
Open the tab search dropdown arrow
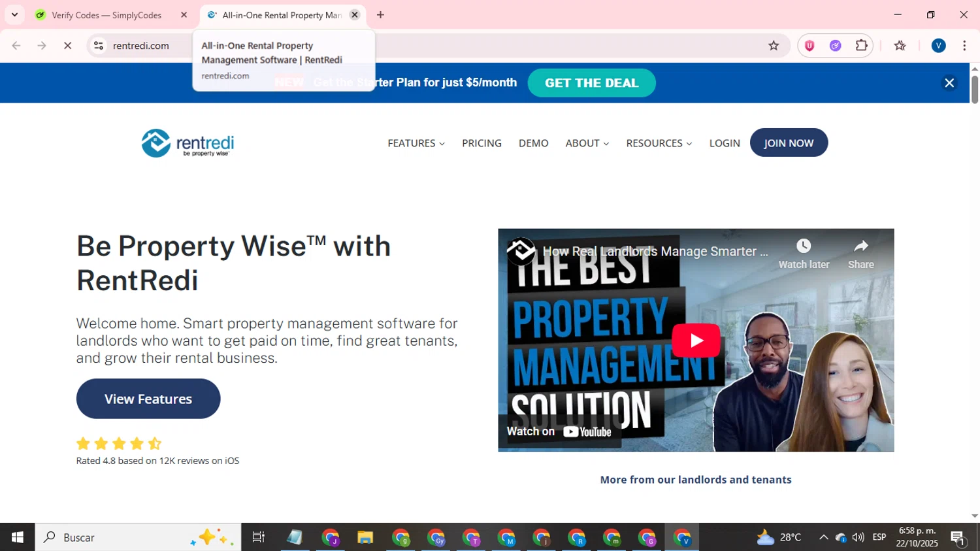coord(14,15)
